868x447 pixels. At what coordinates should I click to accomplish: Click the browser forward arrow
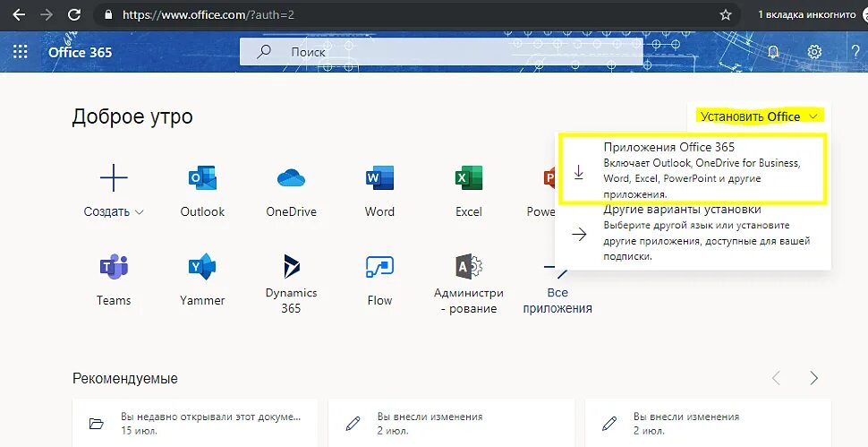point(47,15)
